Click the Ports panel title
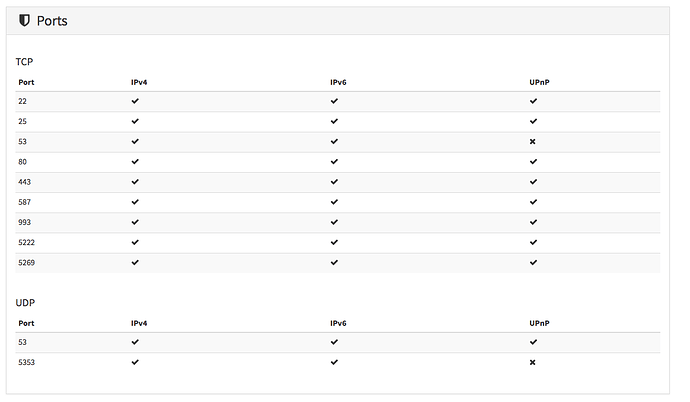The image size is (690, 402). tap(52, 21)
